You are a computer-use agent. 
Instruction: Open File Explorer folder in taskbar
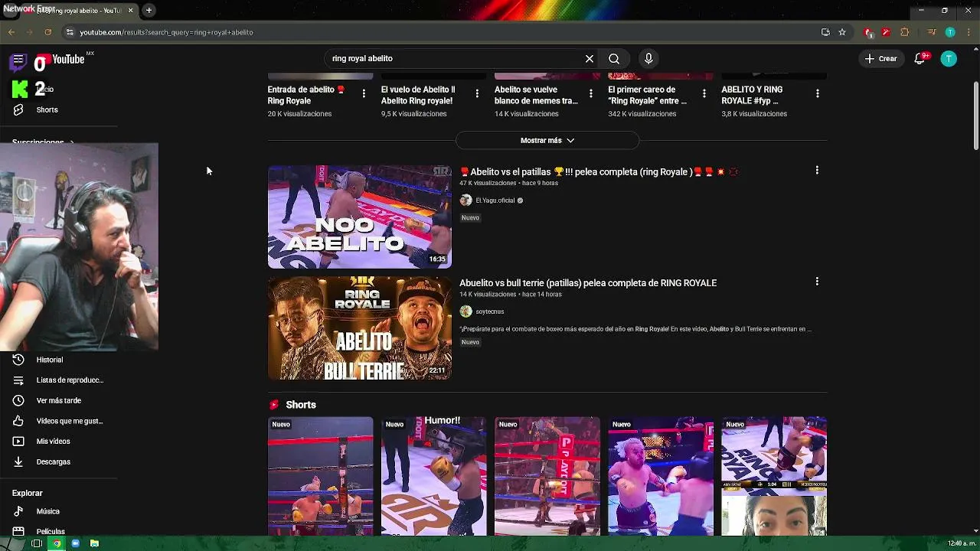tap(94, 543)
